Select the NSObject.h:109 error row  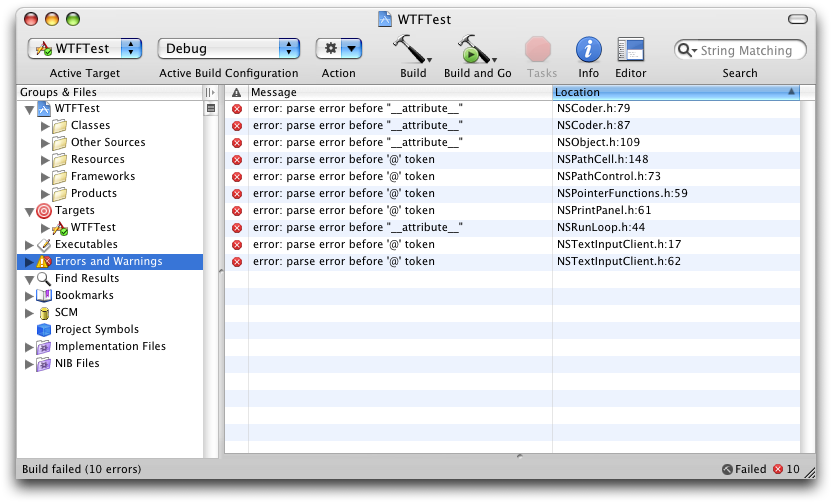click(512, 142)
